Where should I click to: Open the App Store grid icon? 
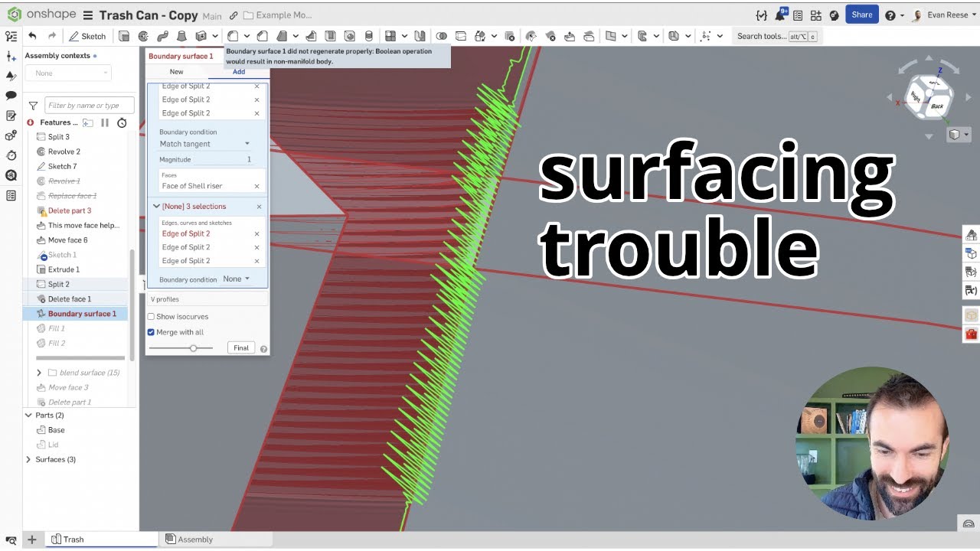tap(816, 15)
